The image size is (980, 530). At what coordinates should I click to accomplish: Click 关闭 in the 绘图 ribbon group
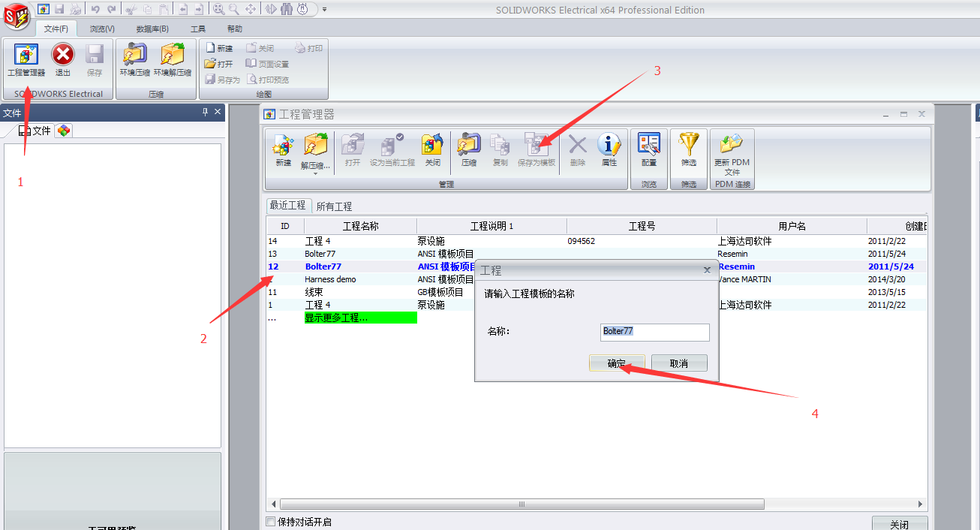pos(260,48)
